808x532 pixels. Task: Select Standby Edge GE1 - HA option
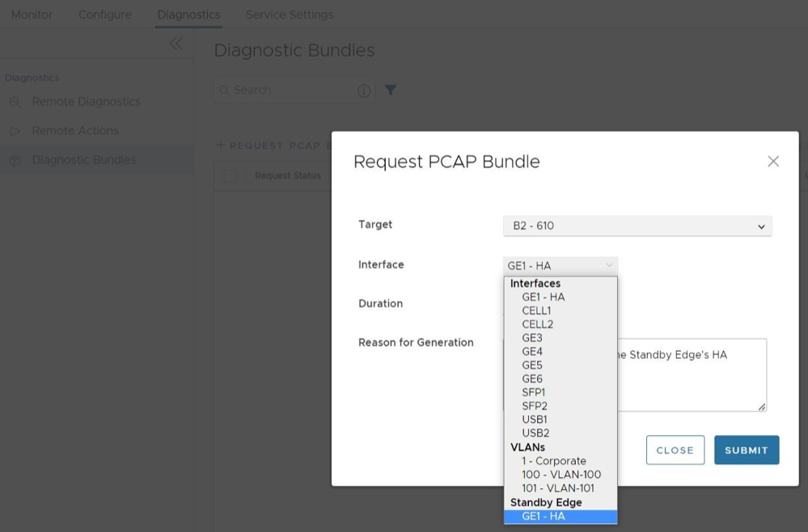pyautogui.click(x=544, y=517)
